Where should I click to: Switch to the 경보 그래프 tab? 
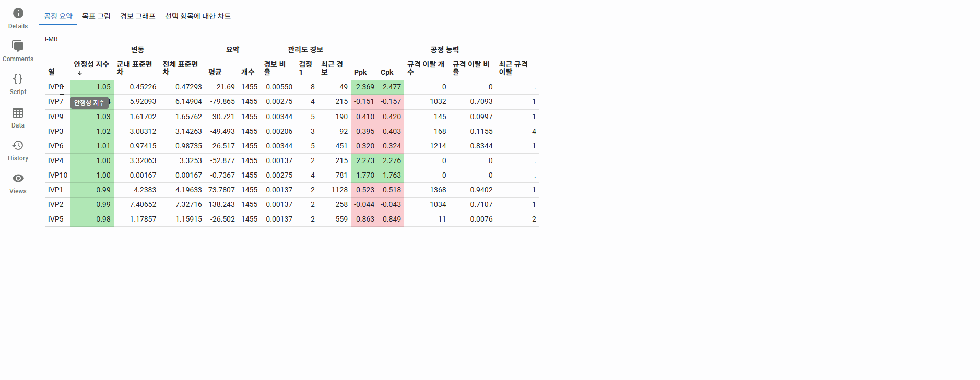[x=138, y=16]
